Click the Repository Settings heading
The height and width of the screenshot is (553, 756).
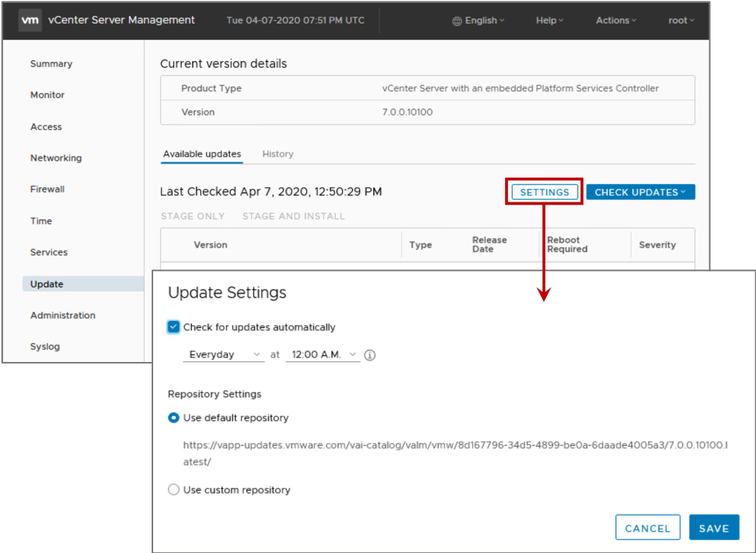tap(215, 394)
